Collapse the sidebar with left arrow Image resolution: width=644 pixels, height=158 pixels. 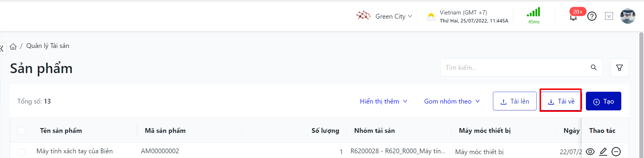click(2, 49)
